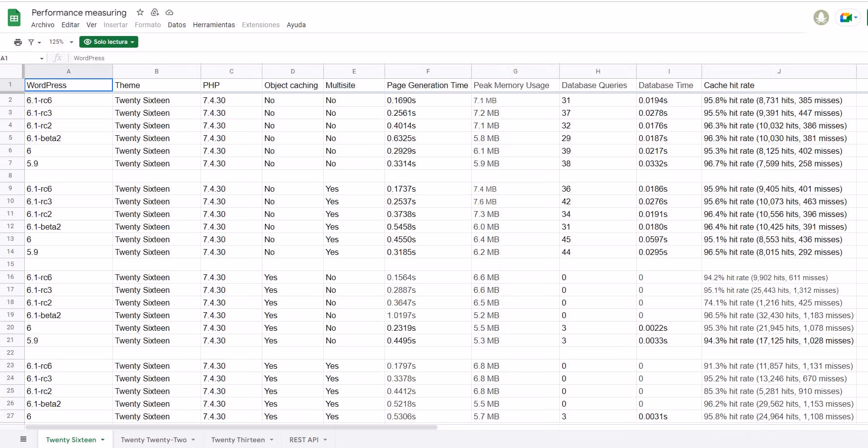
Task: Star the Performance measuring document
Action: coord(140,12)
